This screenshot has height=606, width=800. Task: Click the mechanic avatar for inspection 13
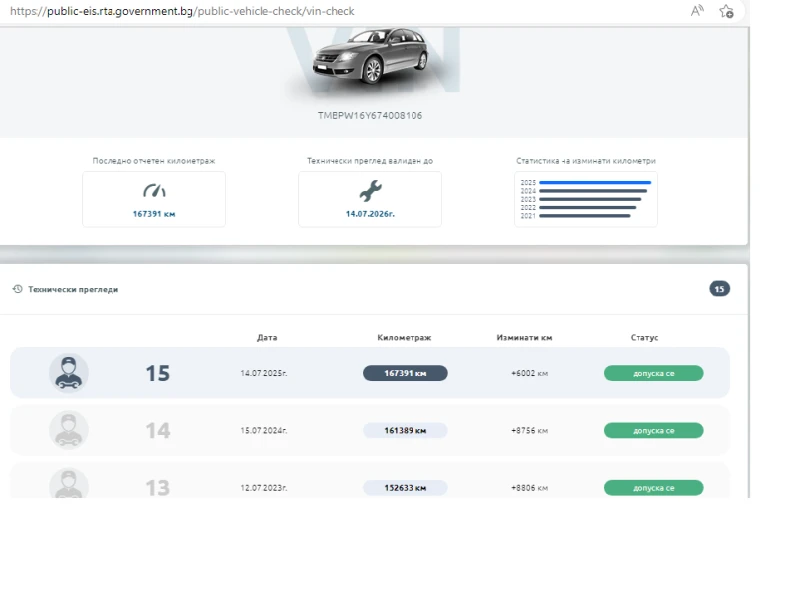[x=68, y=485]
